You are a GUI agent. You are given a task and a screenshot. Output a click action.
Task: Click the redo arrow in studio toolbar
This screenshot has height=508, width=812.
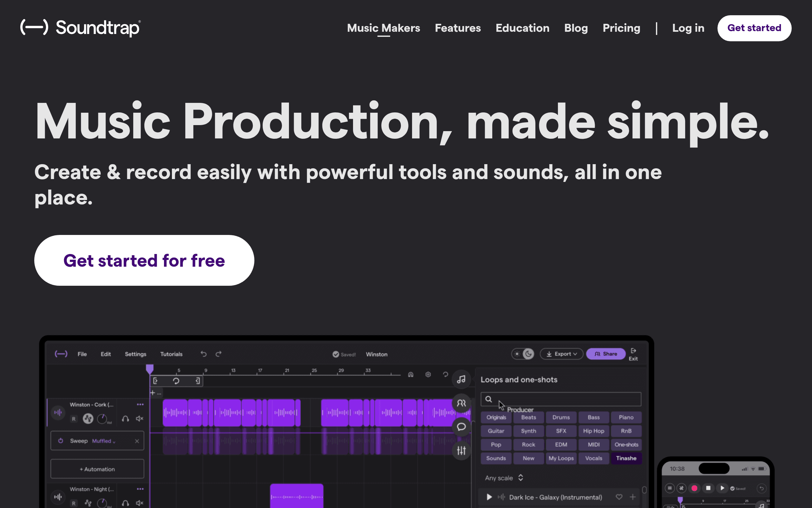[x=219, y=354]
